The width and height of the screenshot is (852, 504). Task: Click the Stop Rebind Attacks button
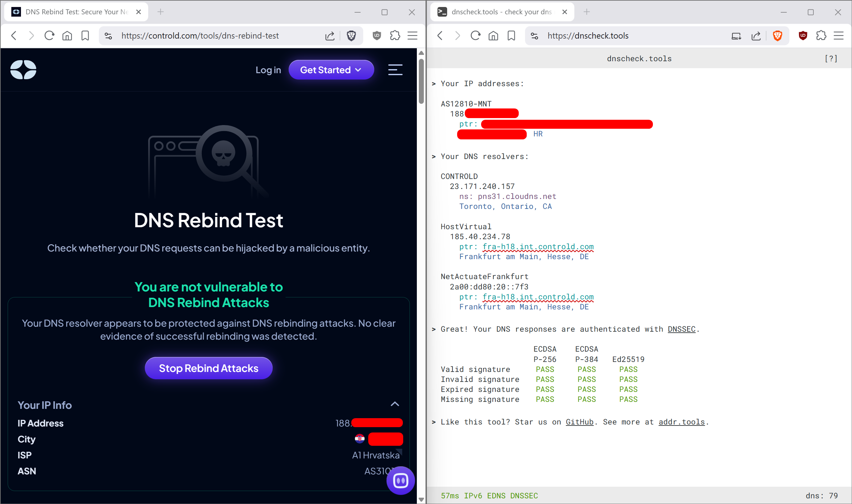coord(208,368)
